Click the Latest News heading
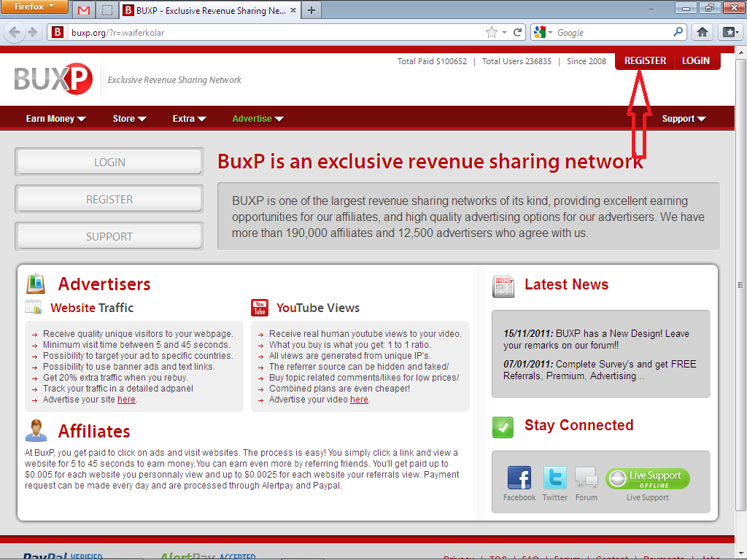The image size is (747, 560). 566,284
